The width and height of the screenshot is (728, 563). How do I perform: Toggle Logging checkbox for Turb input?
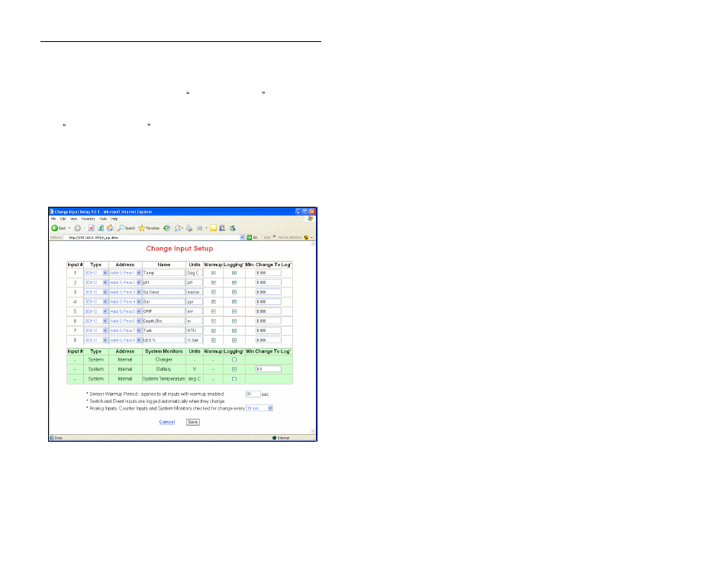[234, 331]
